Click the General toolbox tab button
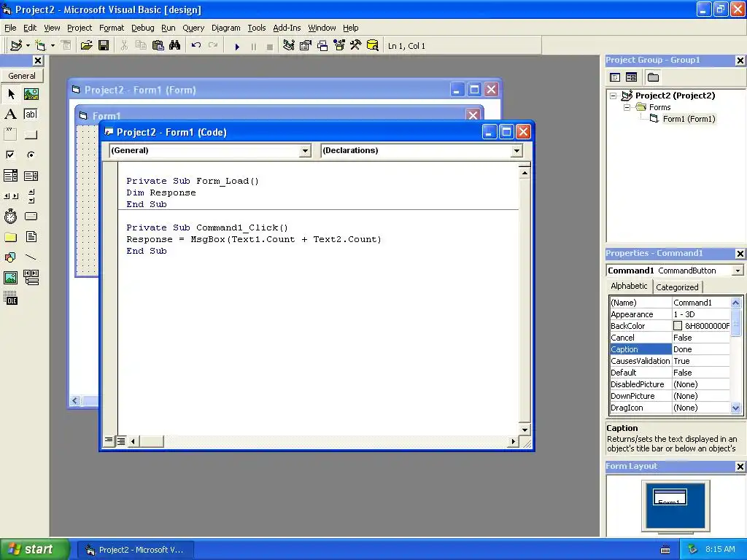Image resolution: width=747 pixels, height=560 pixels. pos(22,76)
